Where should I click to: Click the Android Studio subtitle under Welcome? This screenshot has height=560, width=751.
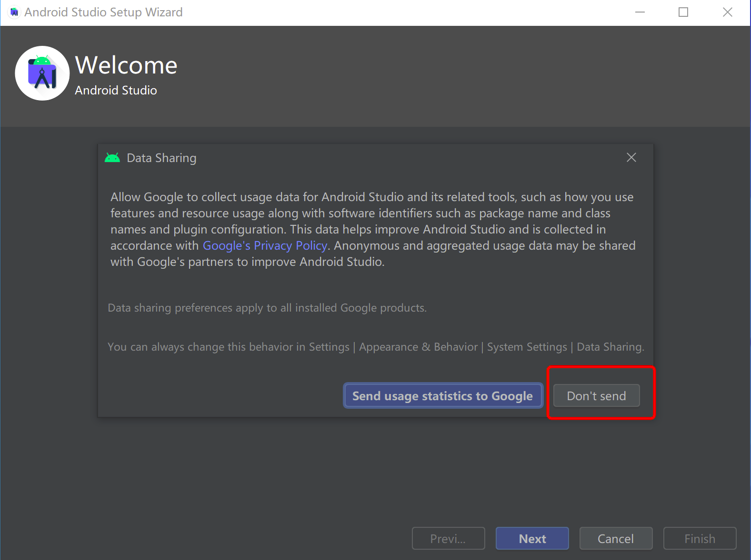(x=116, y=90)
